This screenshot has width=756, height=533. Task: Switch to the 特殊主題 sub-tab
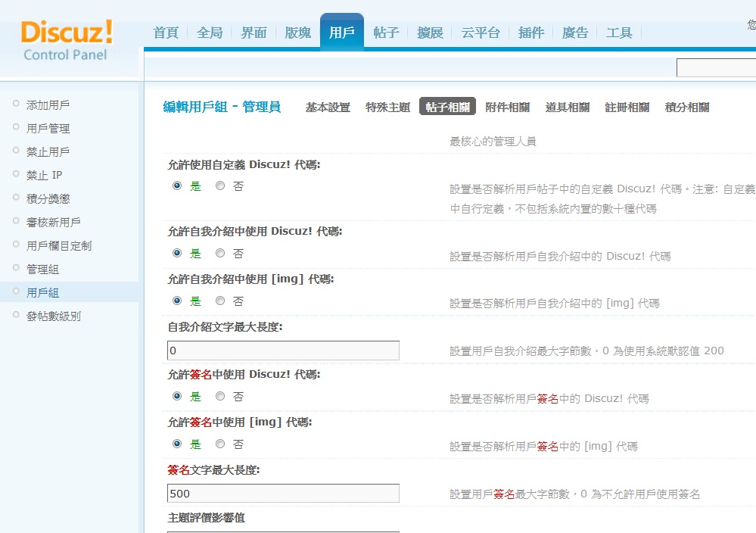[387, 107]
